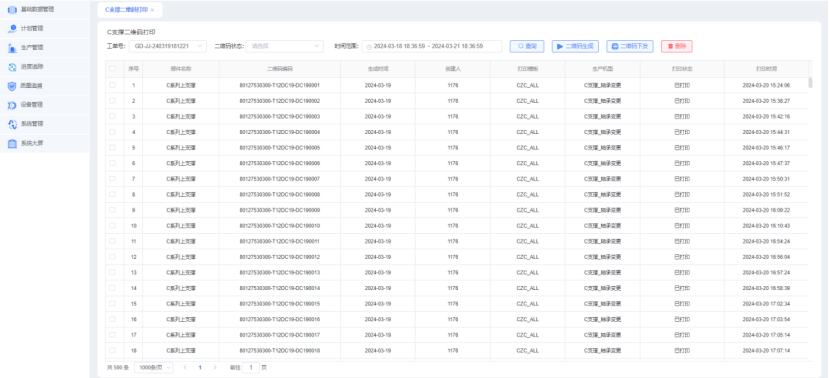Tick the select-all checkbox in the table header
The height and width of the screenshot is (378, 829).
[112, 69]
